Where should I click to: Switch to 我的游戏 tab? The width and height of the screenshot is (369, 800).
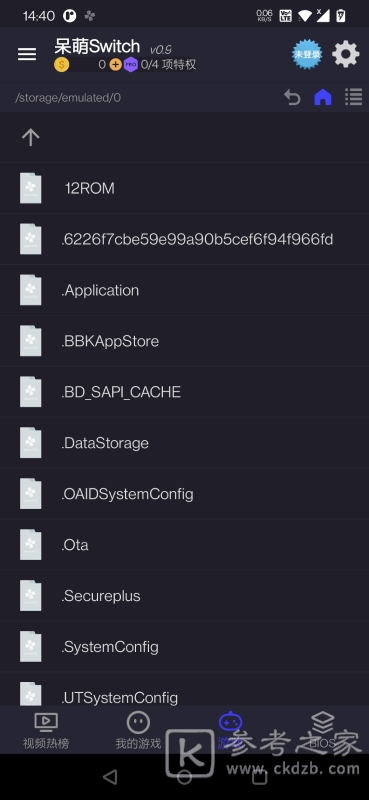pyautogui.click(x=138, y=731)
